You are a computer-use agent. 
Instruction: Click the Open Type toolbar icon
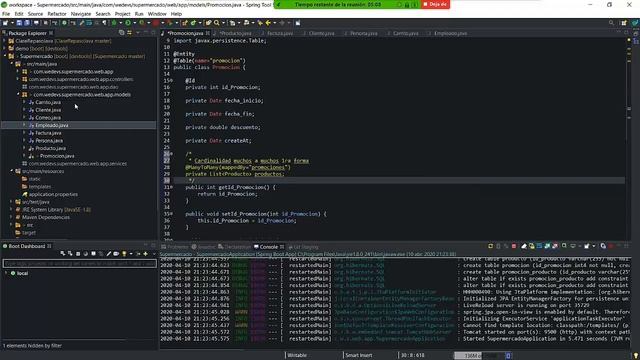pyautogui.click(x=209, y=23)
